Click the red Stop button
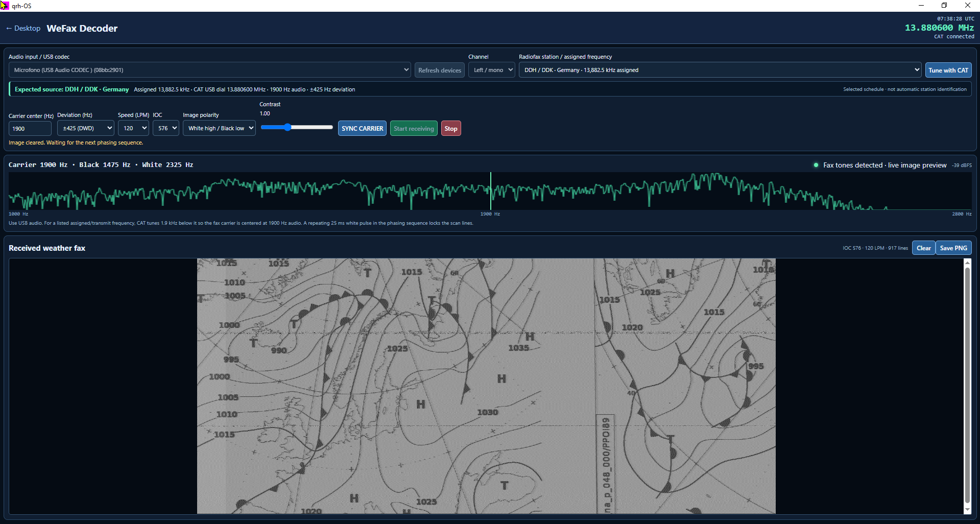This screenshot has width=980, height=524. point(451,128)
